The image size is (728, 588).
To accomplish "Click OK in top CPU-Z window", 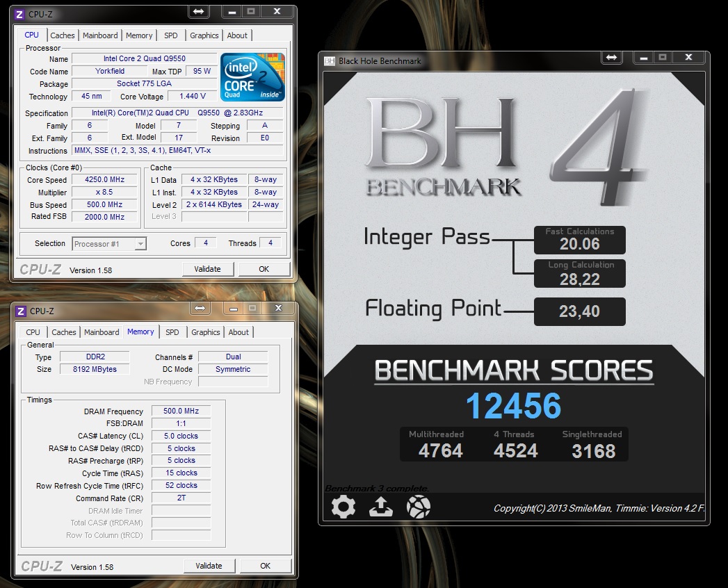I will (264, 269).
